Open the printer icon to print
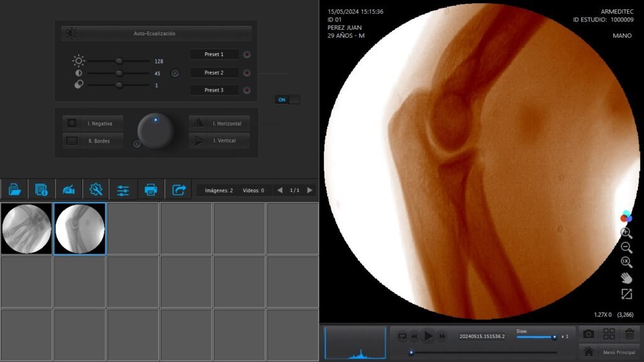Image resolution: width=644 pixels, height=362 pixels. coord(150,189)
